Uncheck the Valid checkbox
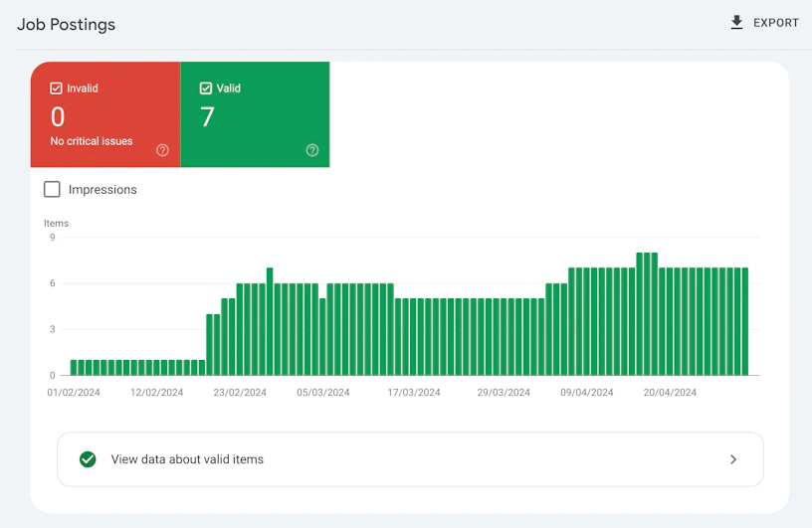Viewport: 812px width, 528px height. 206,88
